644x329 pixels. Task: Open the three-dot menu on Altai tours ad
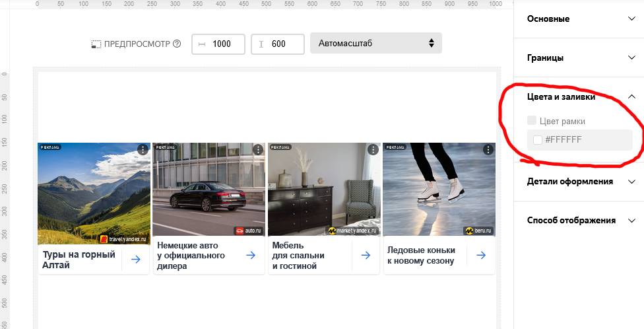point(143,150)
